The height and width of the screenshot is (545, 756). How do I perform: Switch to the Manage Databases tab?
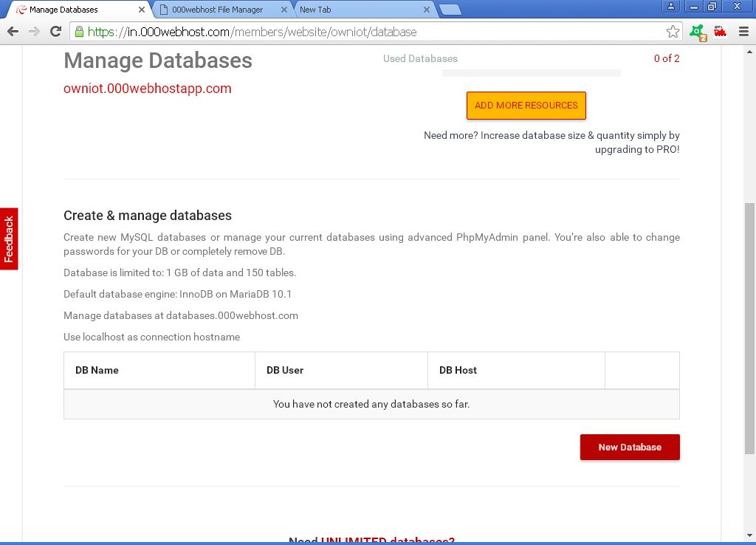pos(77,10)
